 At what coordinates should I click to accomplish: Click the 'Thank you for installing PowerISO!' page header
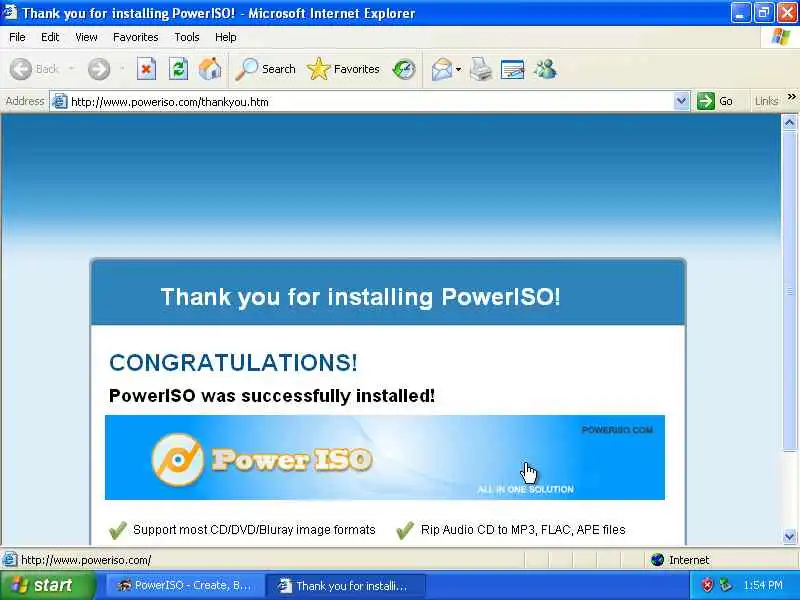click(x=360, y=297)
